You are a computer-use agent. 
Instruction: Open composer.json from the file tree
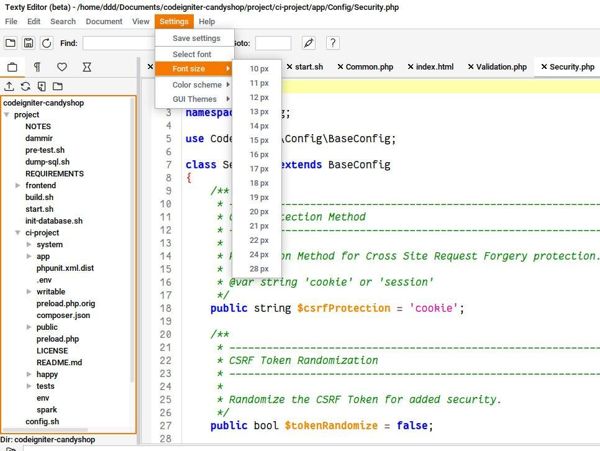[62, 315]
